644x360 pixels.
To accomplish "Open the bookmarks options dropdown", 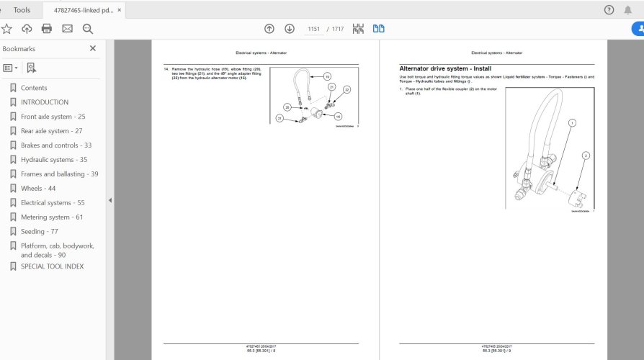I will pos(10,68).
